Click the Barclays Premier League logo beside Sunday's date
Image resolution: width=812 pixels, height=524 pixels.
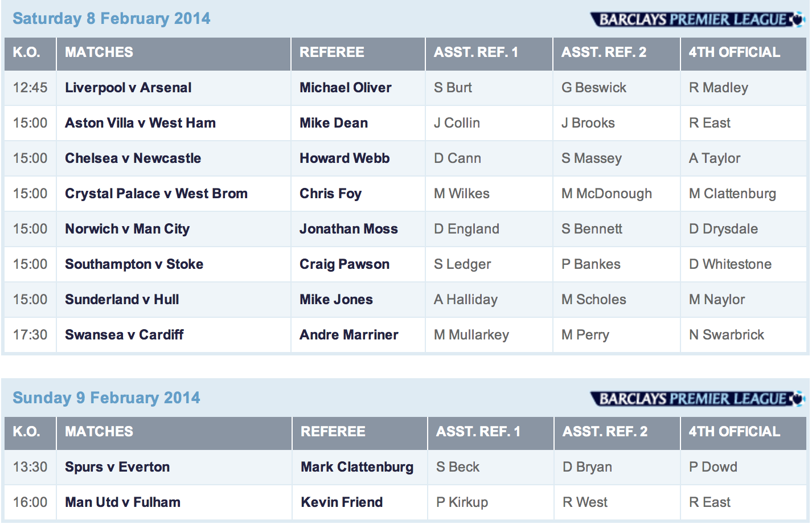(697, 399)
